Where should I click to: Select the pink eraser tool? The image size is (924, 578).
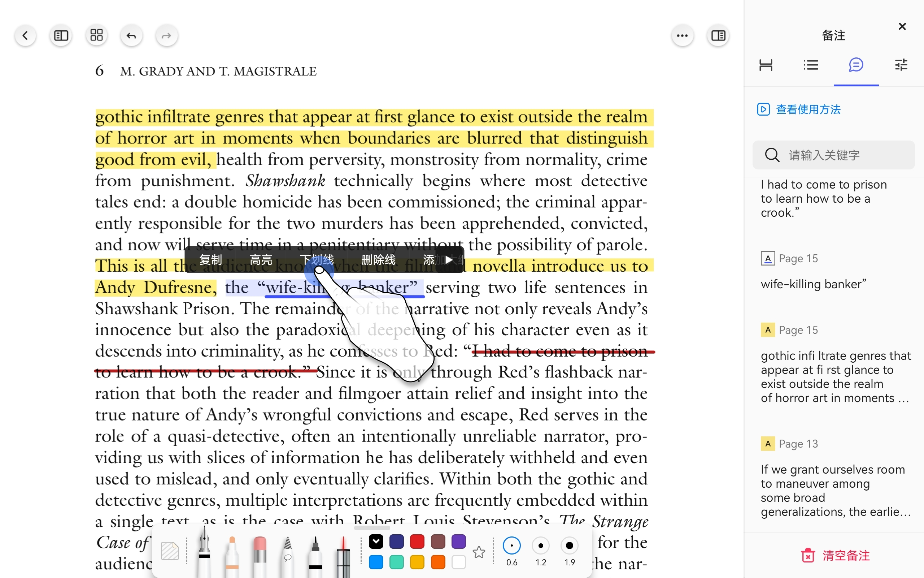click(x=260, y=557)
